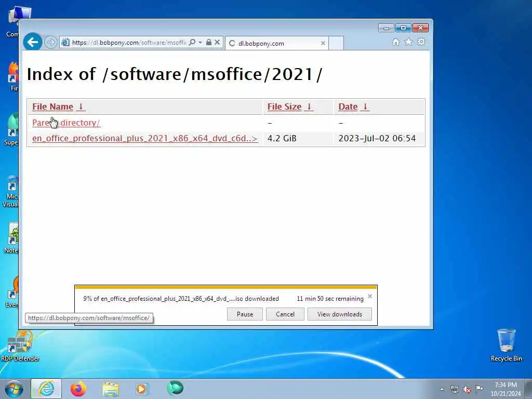Image resolution: width=532 pixels, height=399 pixels.
Task: Stop loading with the address bar X
Action: (x=217, y=43)
